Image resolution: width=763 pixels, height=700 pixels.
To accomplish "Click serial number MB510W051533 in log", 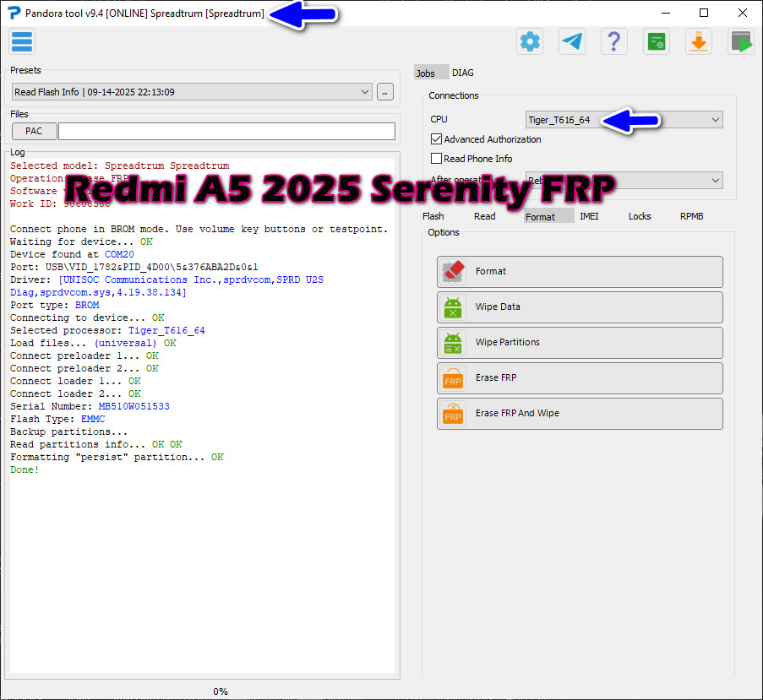I will 134,406.
